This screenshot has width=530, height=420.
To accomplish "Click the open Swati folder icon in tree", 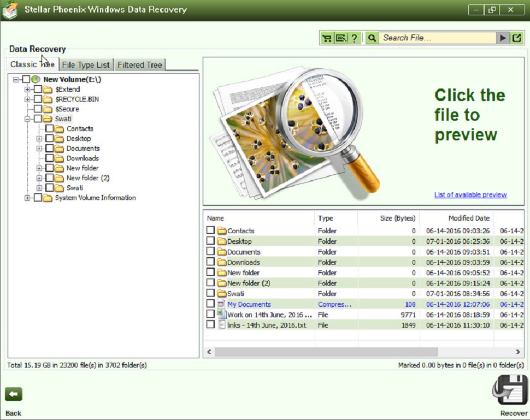I will tap(48, 119).
